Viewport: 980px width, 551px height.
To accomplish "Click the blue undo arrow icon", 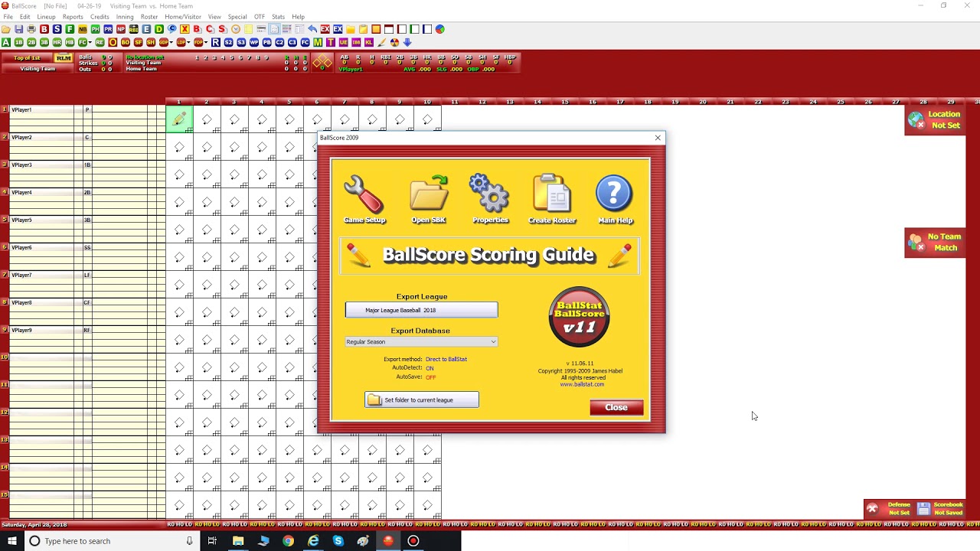I will tap(312, 29).
